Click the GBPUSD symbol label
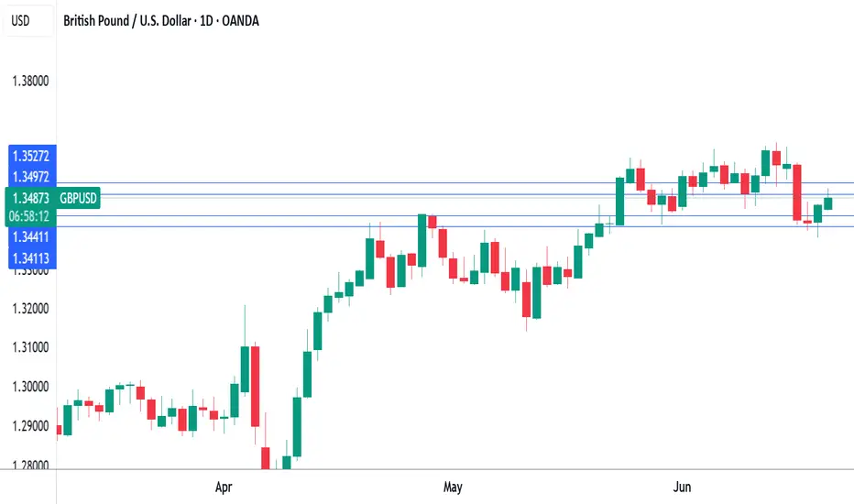854x504 pixels. (78, 198)
